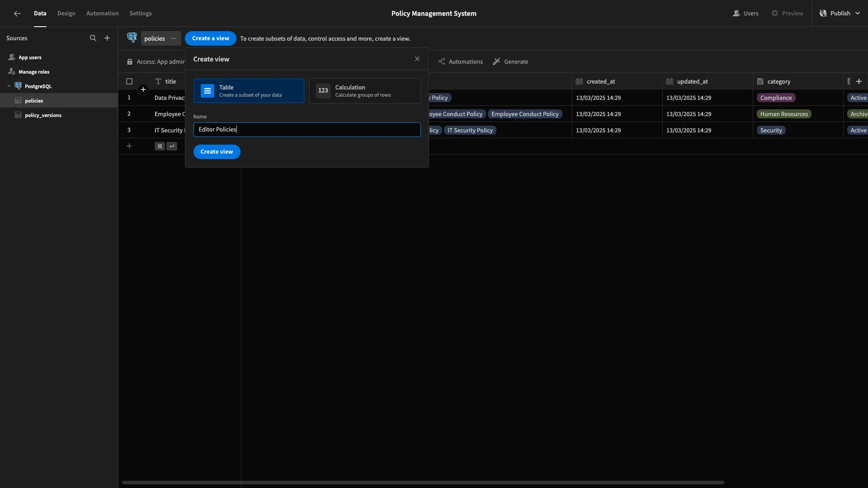
Task: Click the Publish button
Action: (x=835, y=14)
